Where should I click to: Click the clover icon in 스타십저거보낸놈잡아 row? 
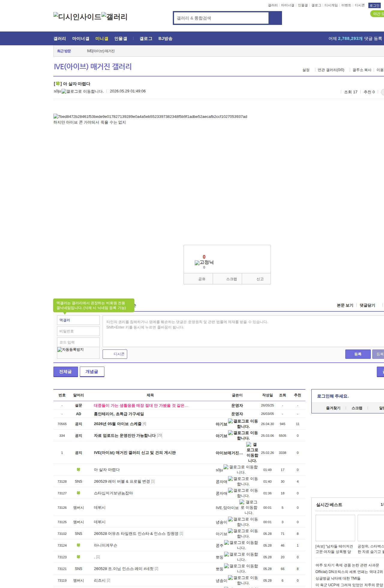[79, 493]
